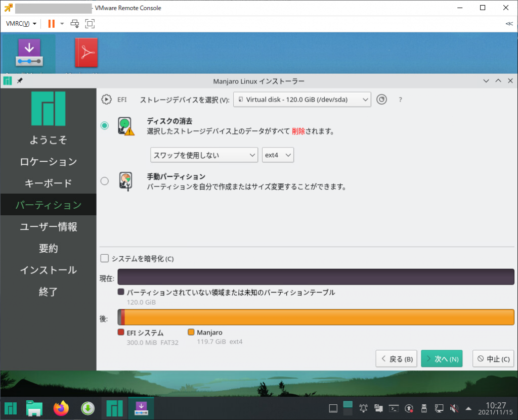Screen dimensions: 518x420
Task: Open the VMRC(V) menu
Action: point(21,23)
